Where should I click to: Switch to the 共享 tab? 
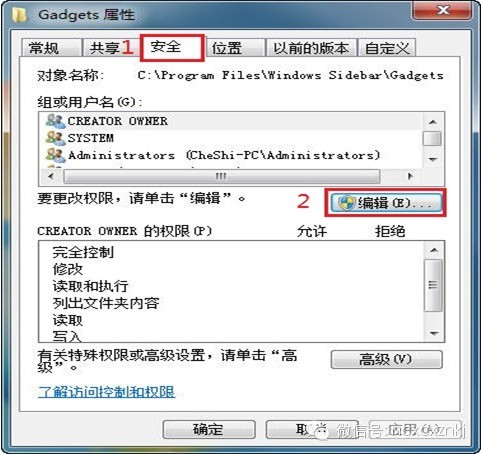pyautogui.click(x=105, y=48)
